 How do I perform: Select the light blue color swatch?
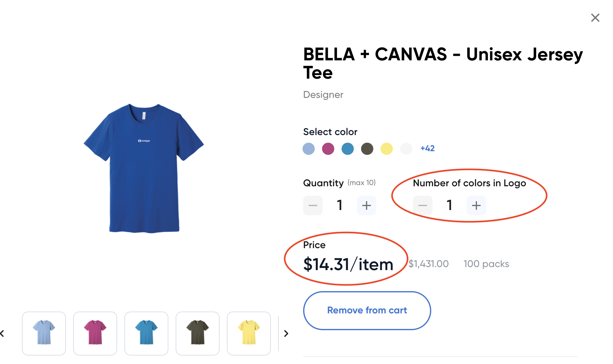coord(309,149)
